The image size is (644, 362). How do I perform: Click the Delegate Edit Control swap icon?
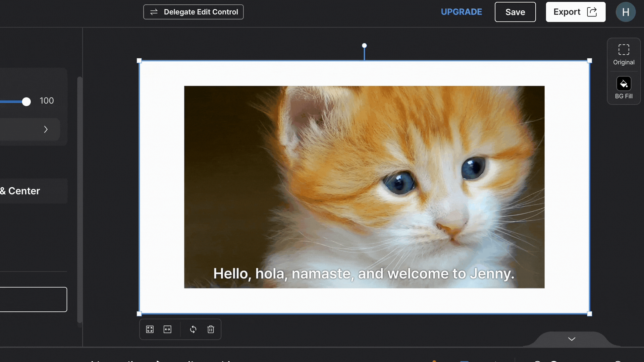[154, 12]
